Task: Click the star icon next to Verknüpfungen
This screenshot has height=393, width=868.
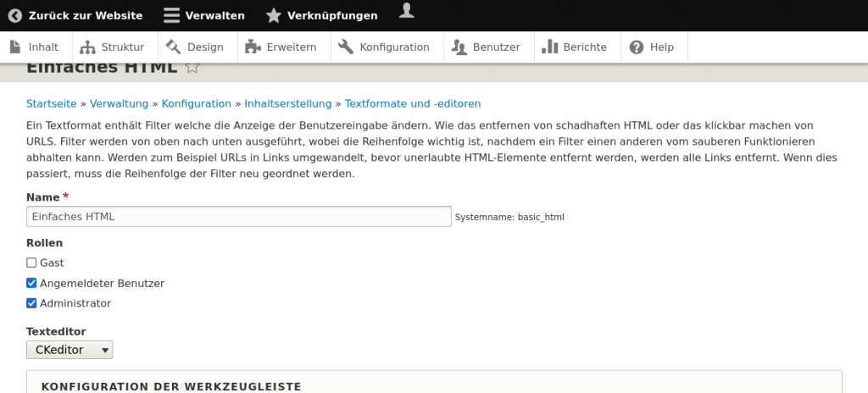Action: tap(273, 15)
